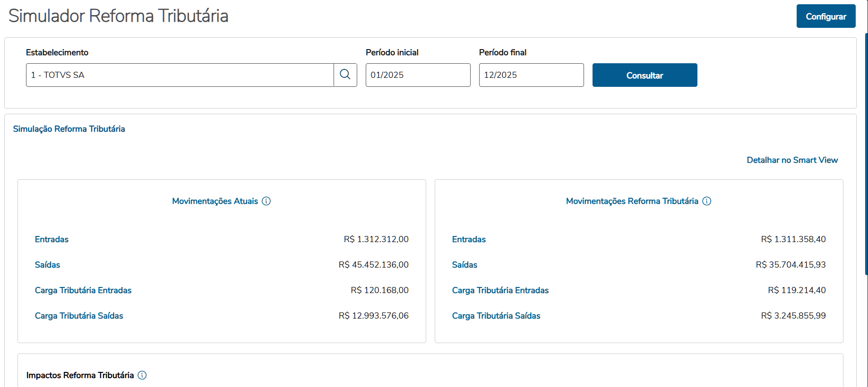Edit the Período inicial field

click(418, 75)
